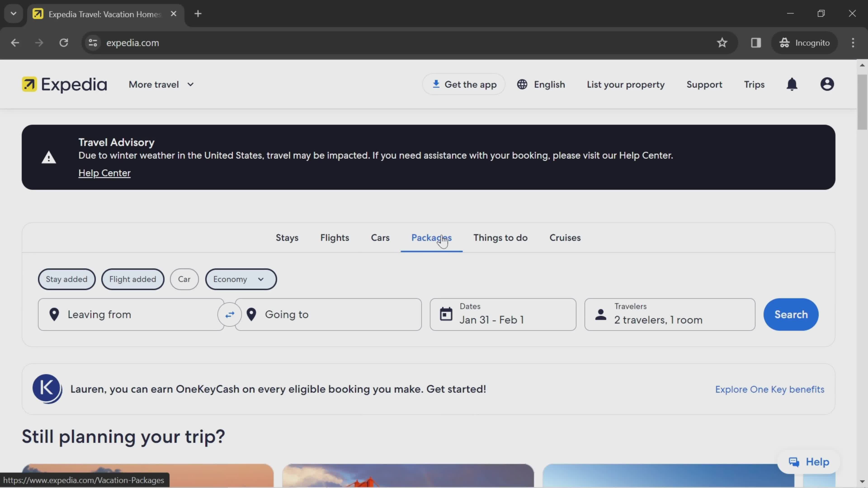Switch to the Stays tab

[287, 237]
